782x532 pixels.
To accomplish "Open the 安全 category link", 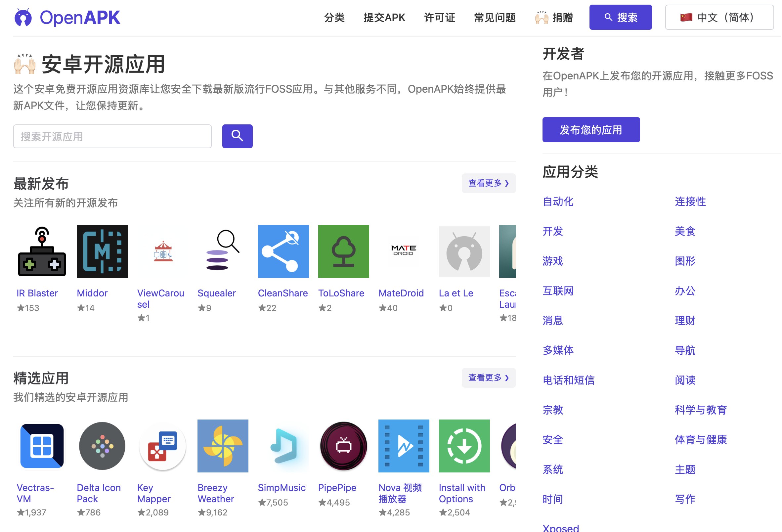I will tap(553, 440).
